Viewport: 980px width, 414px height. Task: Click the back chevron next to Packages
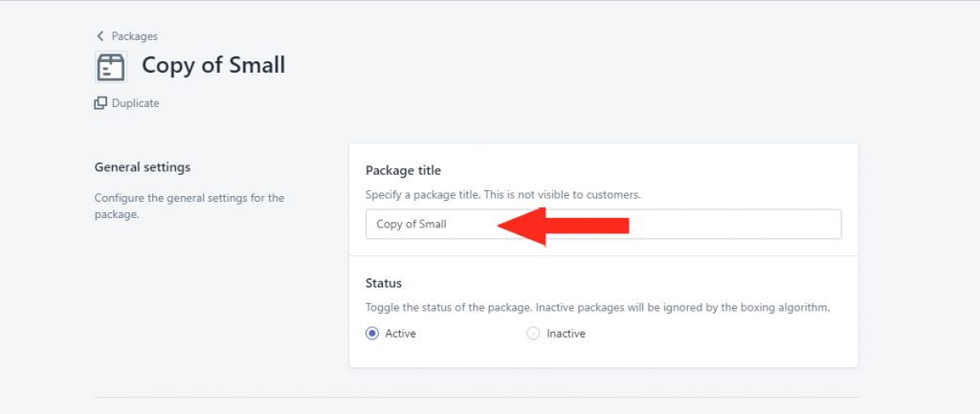coord(100,36)
